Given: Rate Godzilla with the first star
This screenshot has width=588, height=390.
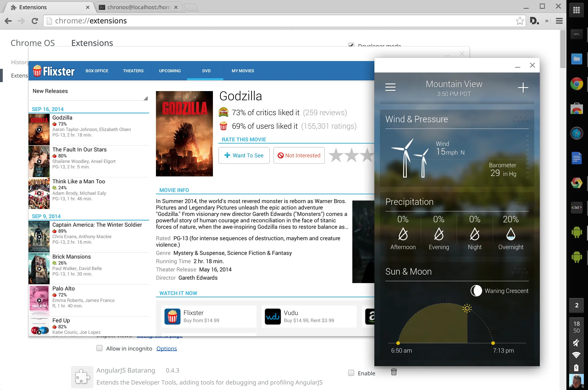Looking at the screenshot, I should [x=336, y=155].
